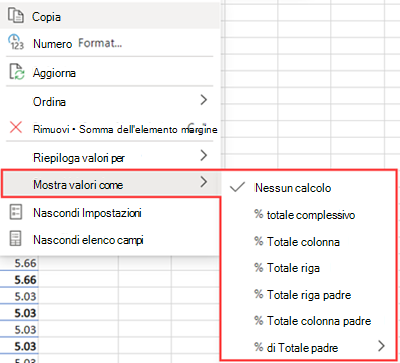Click the checkmark beside Nessun calcolo
Viewport: 400px width, 363px height.
point(237,187)
